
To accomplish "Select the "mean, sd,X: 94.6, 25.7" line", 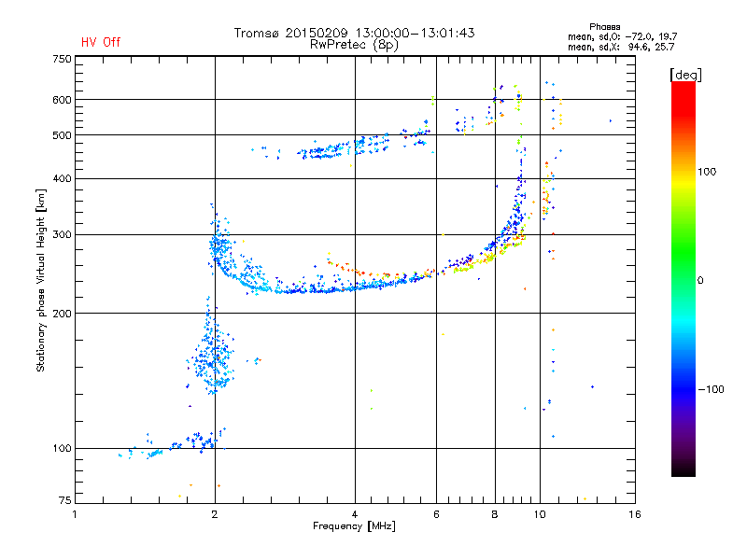I will click(621, 48).
